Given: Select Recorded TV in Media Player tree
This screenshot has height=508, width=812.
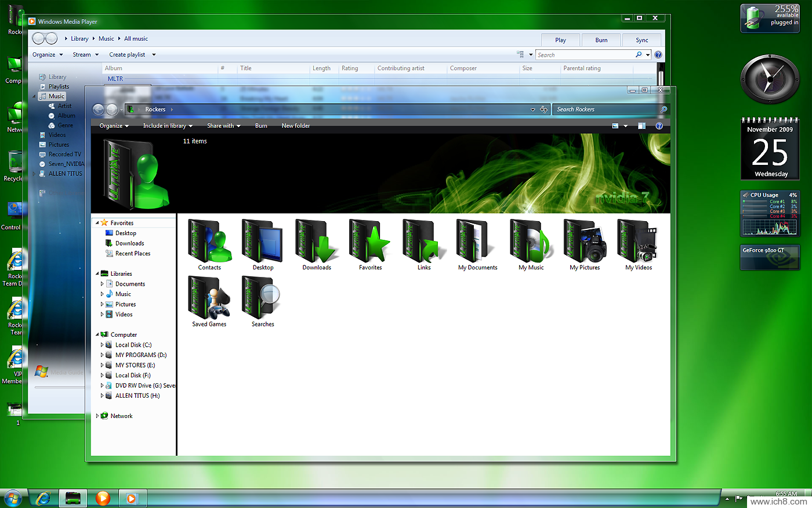Looking at the screenshot, I should (65, 154).
